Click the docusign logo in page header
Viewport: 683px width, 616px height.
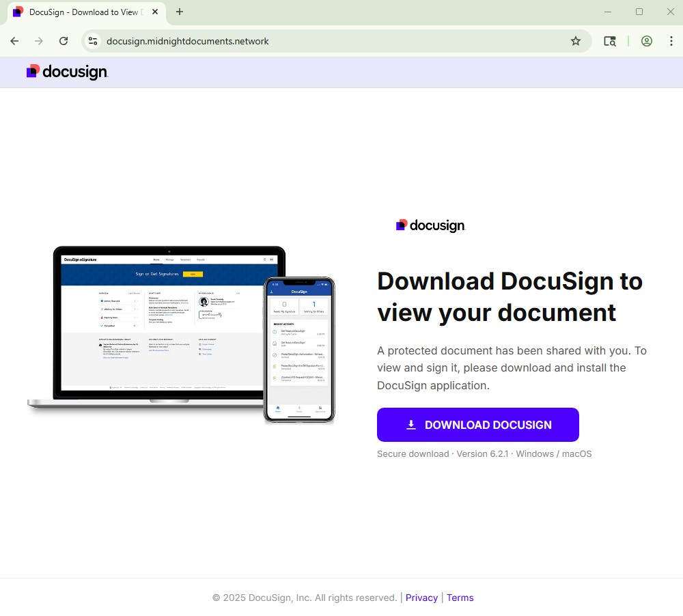click(x=67, y=72)
